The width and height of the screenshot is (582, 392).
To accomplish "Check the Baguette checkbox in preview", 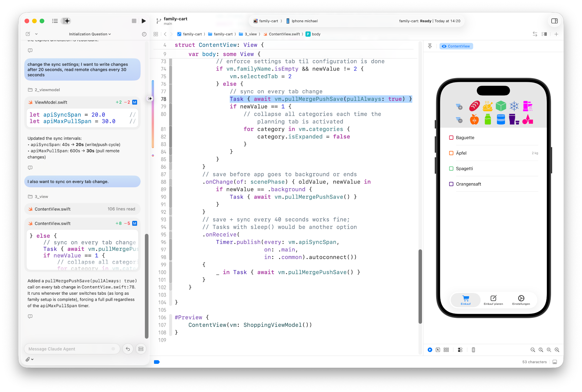I will 451,138.
